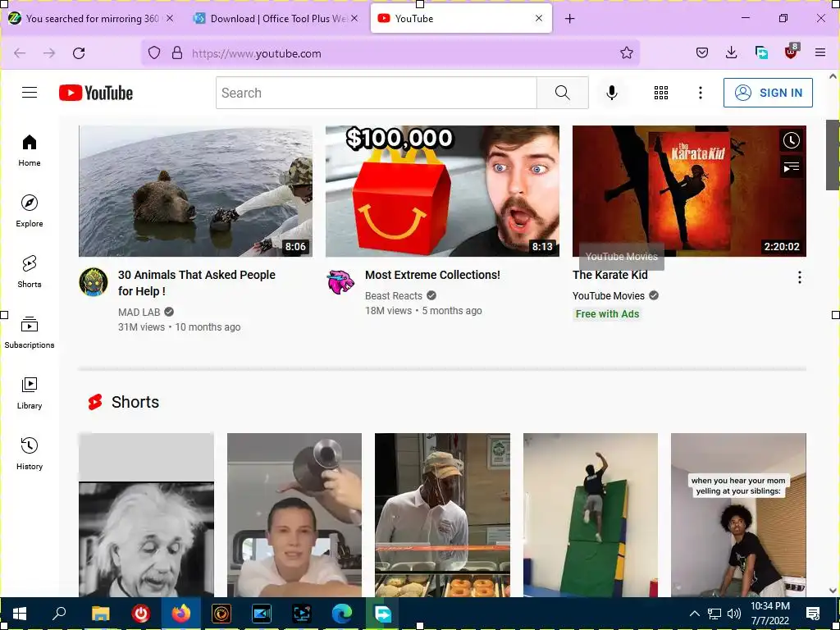Open the water pouring Short thumbnail
Viewport: 840px width, 630px height.
(x=294, y=515)
